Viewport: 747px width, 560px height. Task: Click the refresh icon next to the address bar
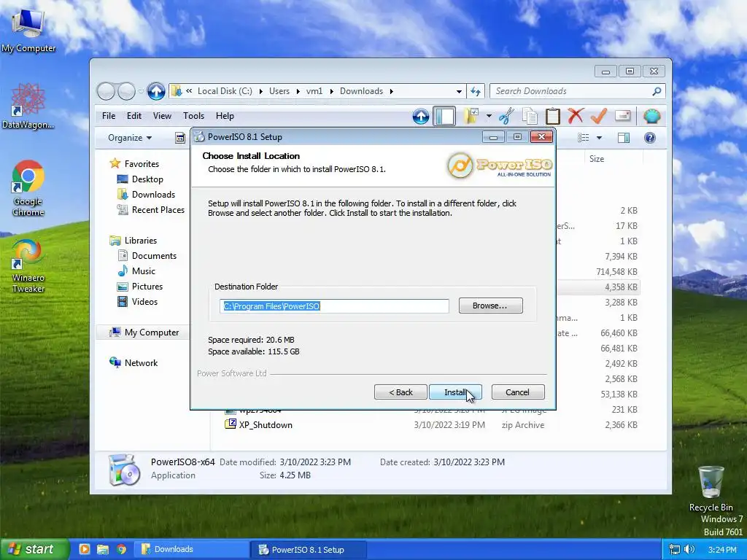click(476, 91)
